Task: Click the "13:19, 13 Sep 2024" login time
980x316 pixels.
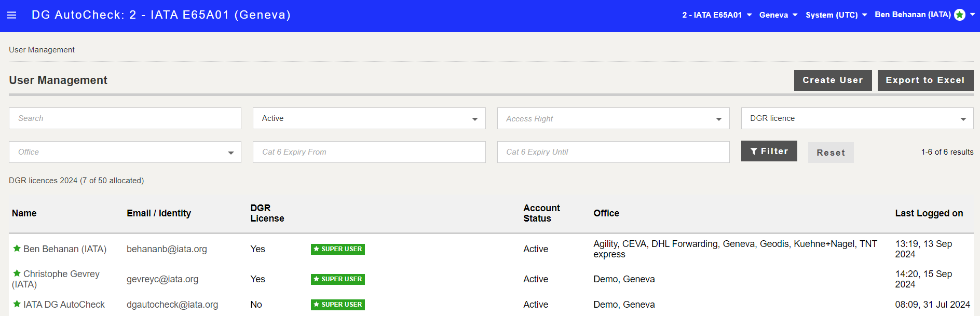Action: tap(923, 249)
